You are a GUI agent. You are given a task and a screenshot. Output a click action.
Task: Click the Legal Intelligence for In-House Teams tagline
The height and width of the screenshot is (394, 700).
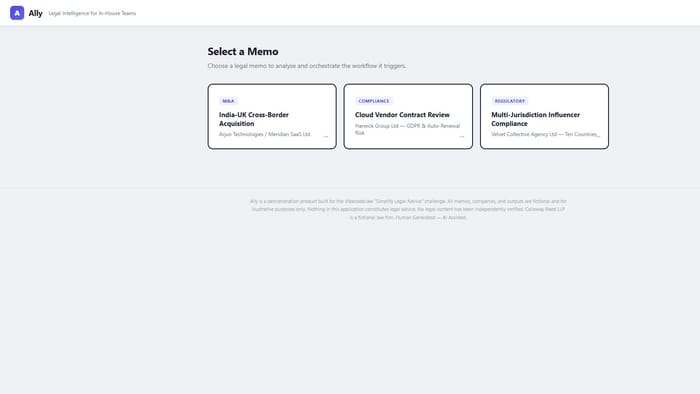[92, 13]
